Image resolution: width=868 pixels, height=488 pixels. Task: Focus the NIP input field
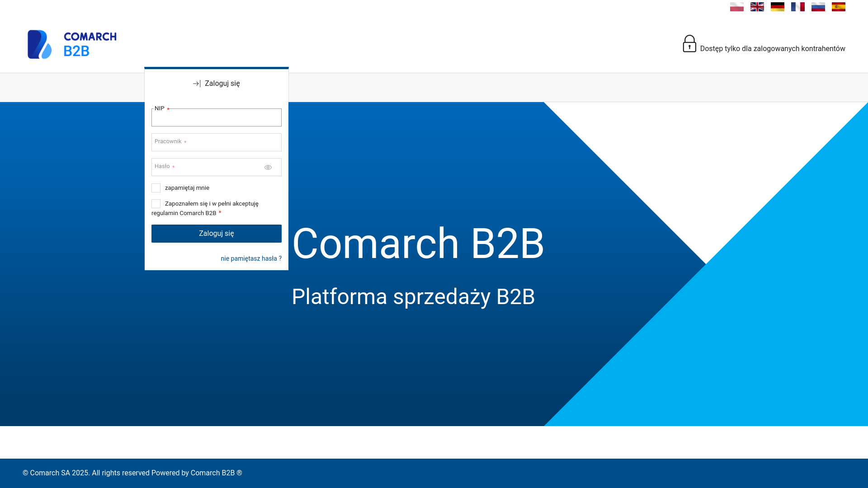click(217, 117)
